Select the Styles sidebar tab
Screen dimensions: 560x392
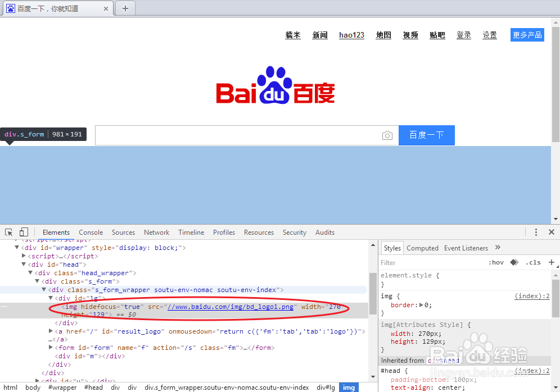[392, 248]
